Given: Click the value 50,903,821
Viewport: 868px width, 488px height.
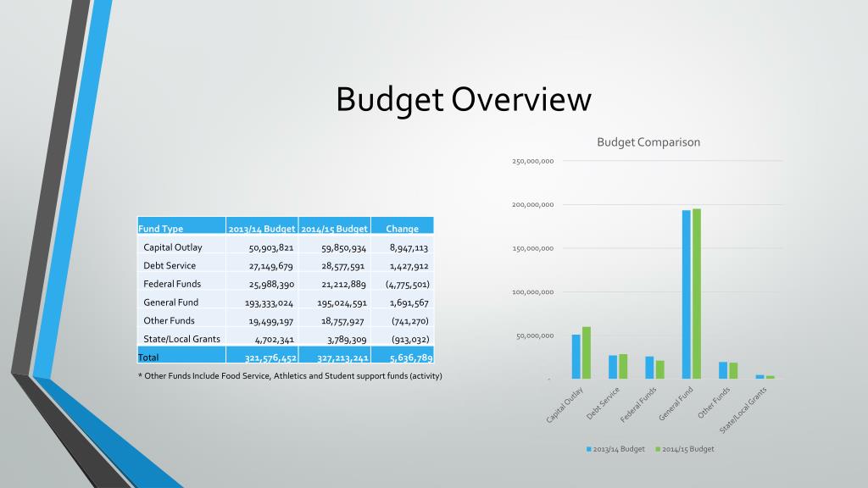Looking at the screenshot, I should [271, 248].
